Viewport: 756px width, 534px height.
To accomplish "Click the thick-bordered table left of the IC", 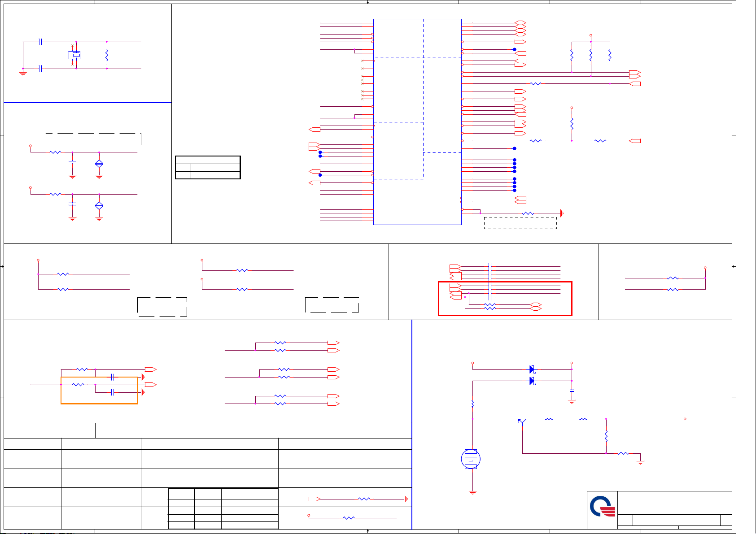I will [208, 167].
